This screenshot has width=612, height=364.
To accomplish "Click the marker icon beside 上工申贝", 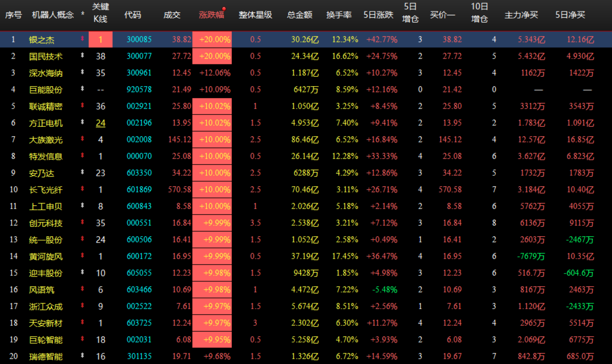I will coord(82,206).
